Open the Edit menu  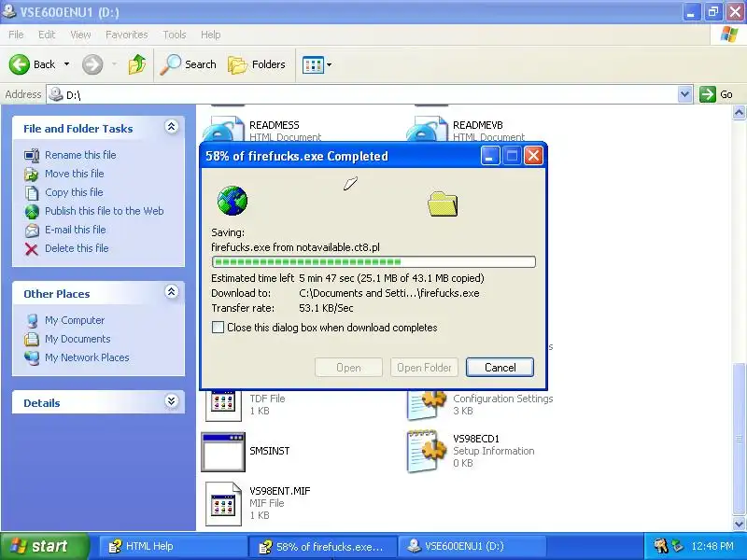(47, 35)
